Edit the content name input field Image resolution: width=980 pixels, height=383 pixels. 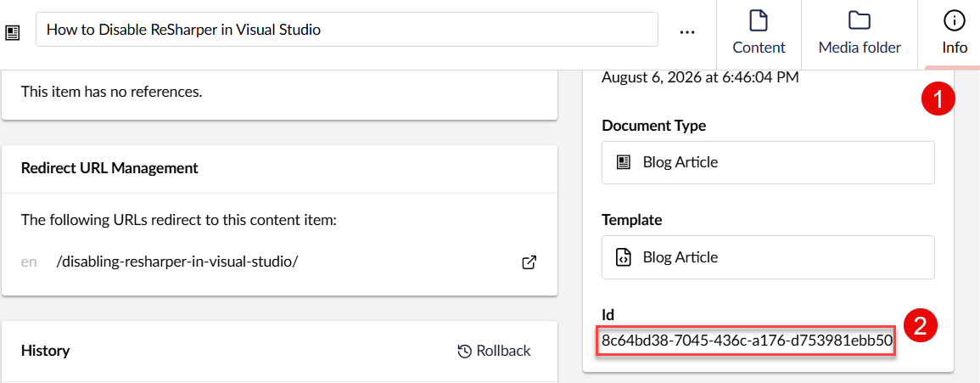pyautogui.click(x=347, y=30)
